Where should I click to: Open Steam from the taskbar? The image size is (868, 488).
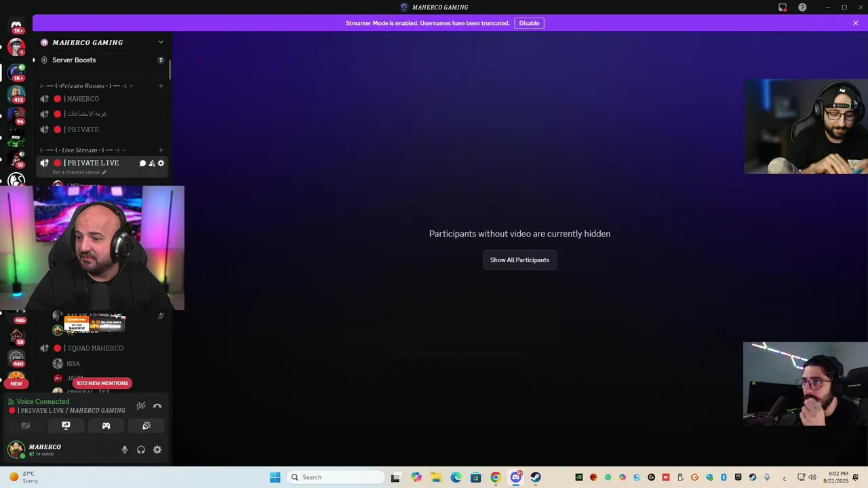536,477
